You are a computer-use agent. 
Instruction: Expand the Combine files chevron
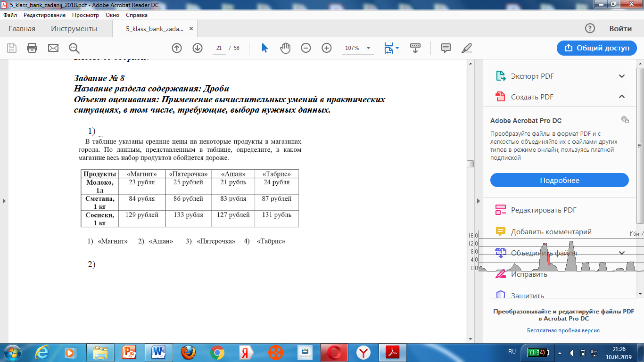(622, 253)
